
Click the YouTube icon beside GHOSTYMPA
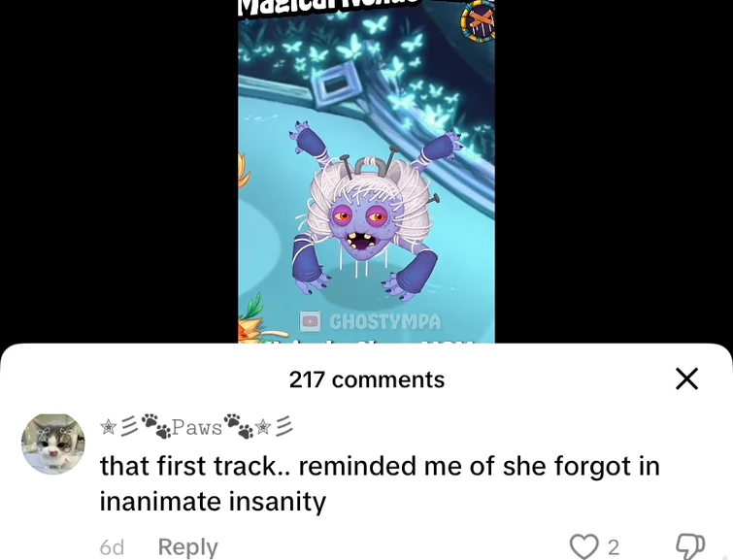(x=310, y=321)
